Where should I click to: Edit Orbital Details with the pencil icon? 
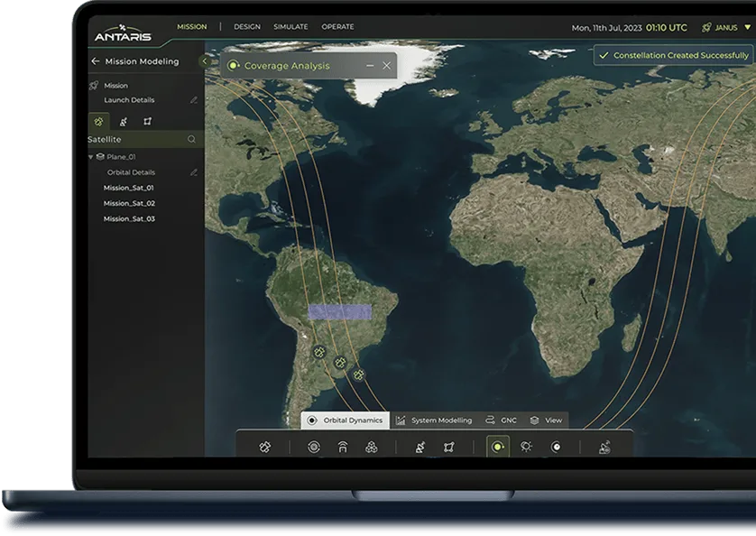point(193,172)
